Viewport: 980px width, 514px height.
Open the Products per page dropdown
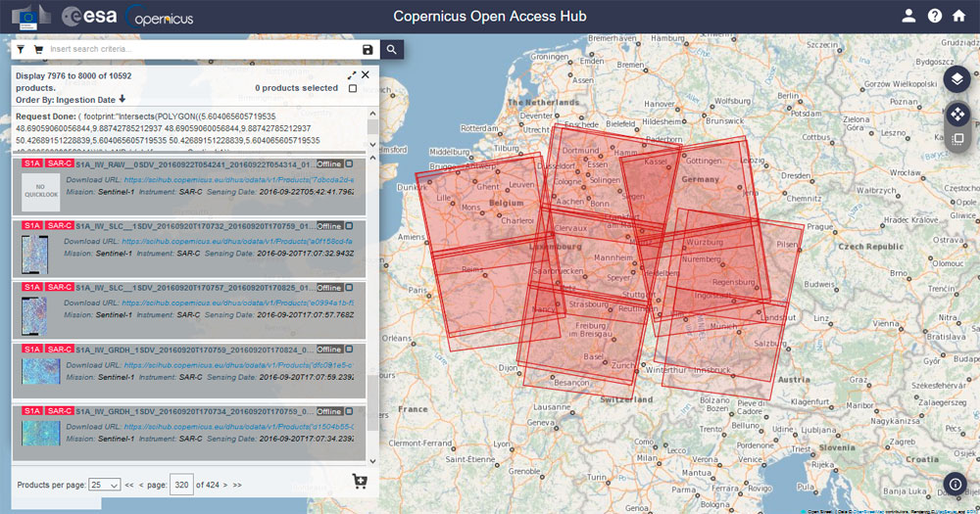(x=105, y=485)
